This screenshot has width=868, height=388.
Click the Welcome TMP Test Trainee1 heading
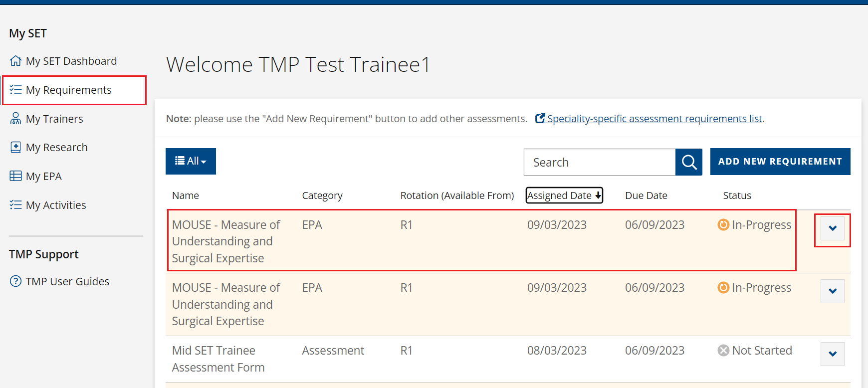[x=298, y=65]
